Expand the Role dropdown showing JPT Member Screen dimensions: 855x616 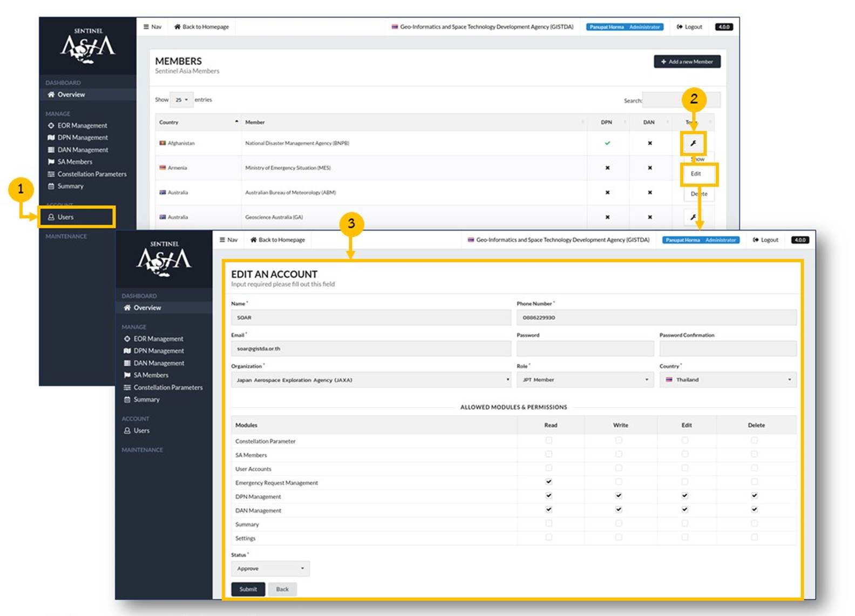[585, 380]
